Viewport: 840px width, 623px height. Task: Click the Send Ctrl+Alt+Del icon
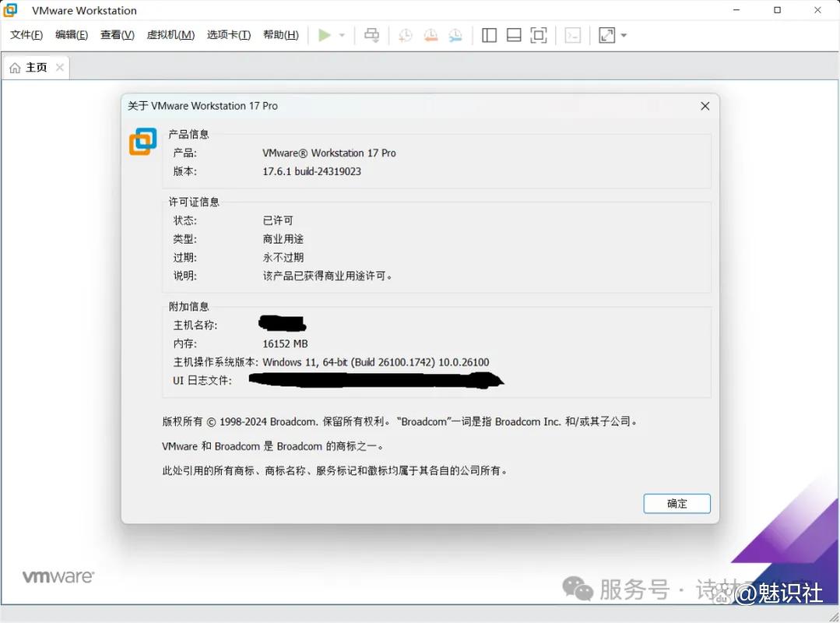(371, 35)
